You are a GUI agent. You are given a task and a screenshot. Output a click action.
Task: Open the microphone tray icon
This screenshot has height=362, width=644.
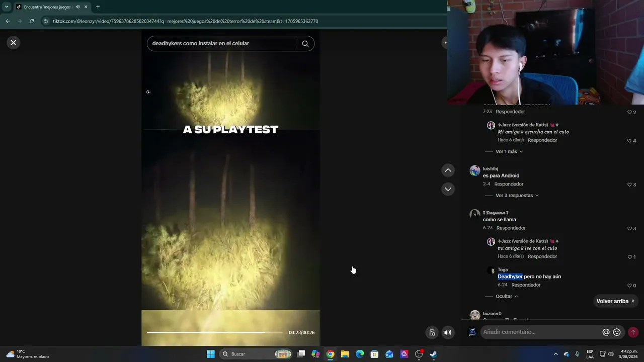tap(577, 354)
